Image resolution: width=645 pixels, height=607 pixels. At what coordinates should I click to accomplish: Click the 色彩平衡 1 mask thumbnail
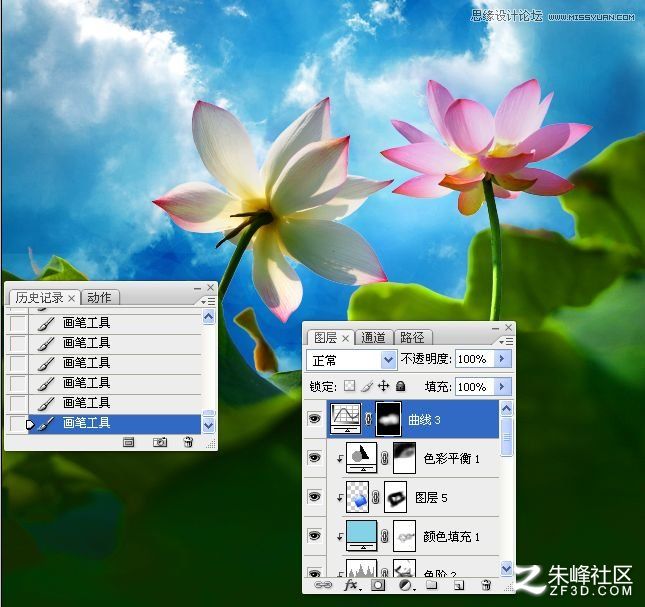click(404, 458)
